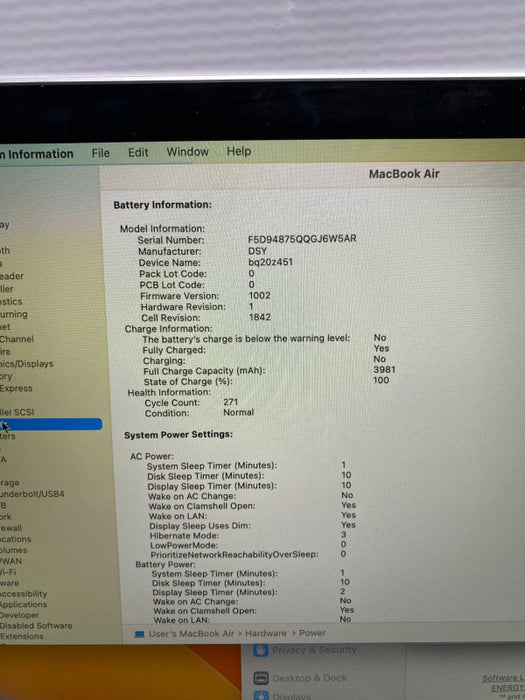Select Hardware in the path bar
Screen dimensions: 525x700
click(x=266, y=633)
